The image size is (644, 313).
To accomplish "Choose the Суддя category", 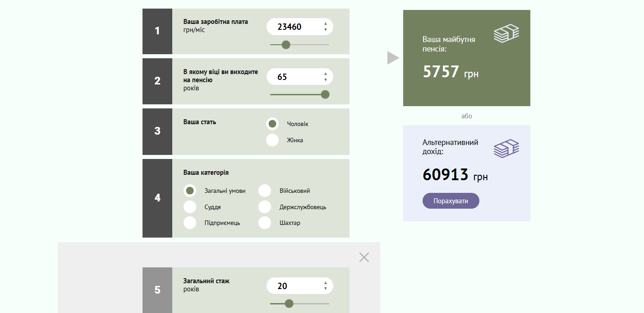I will (x=190, y=207).
